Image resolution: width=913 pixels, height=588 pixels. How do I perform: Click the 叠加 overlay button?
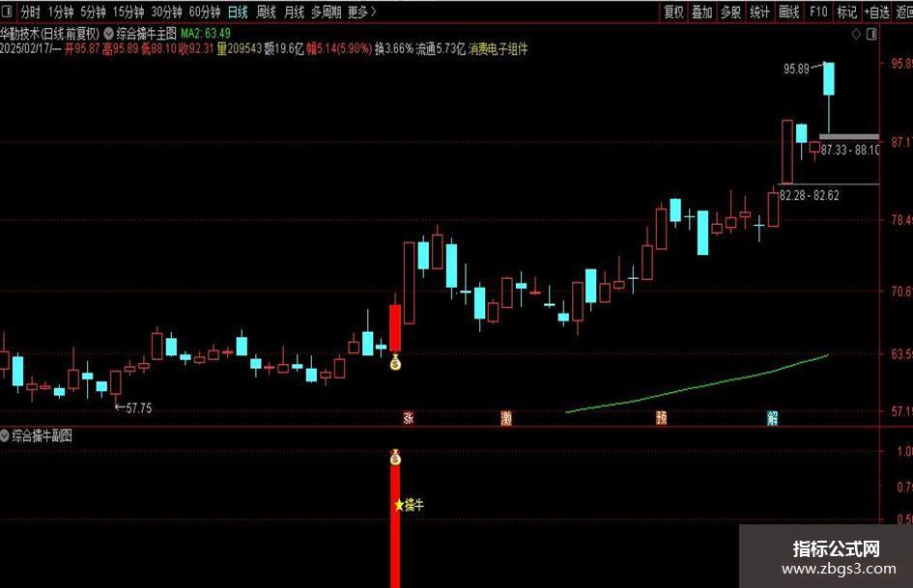tap(701, 12)
